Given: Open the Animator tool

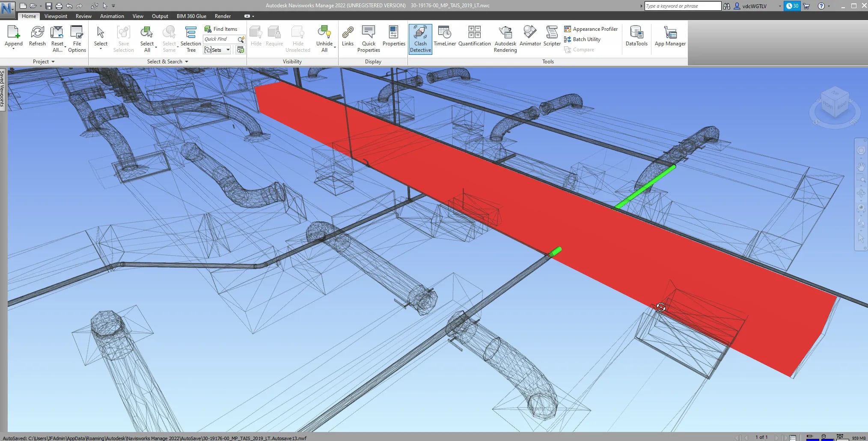Looking at the screenshot, I should (530, 39).
